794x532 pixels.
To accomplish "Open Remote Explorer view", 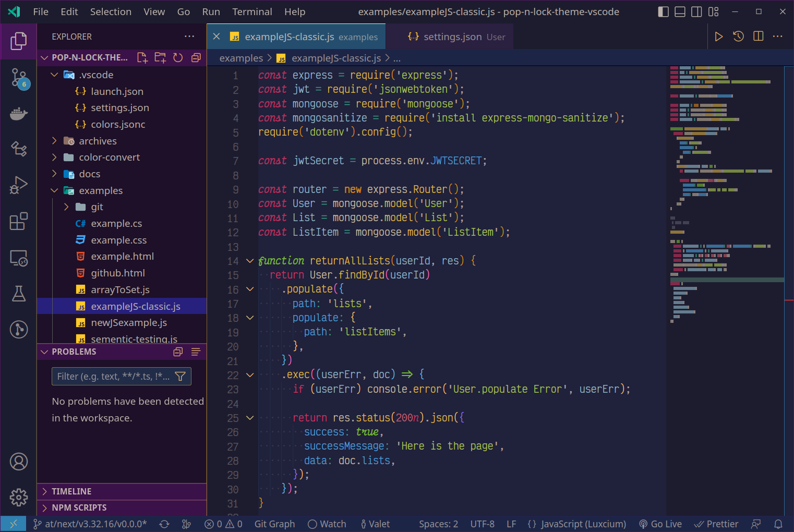I will tap(18, 258).
